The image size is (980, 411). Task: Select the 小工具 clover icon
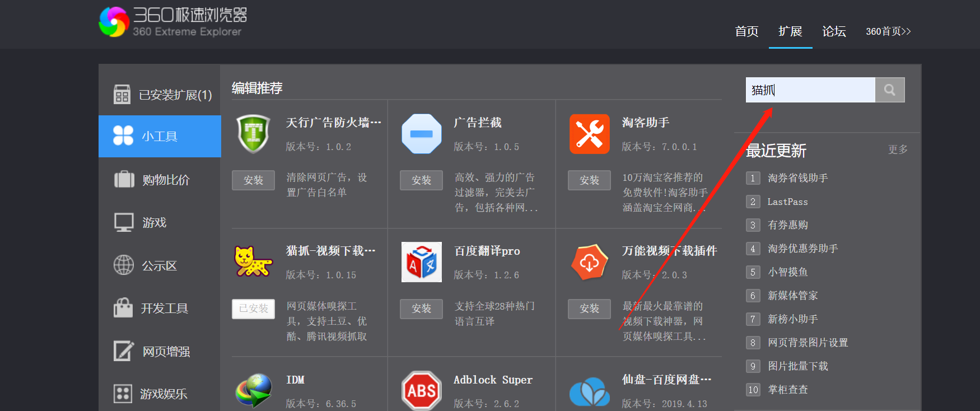(123, 136)
